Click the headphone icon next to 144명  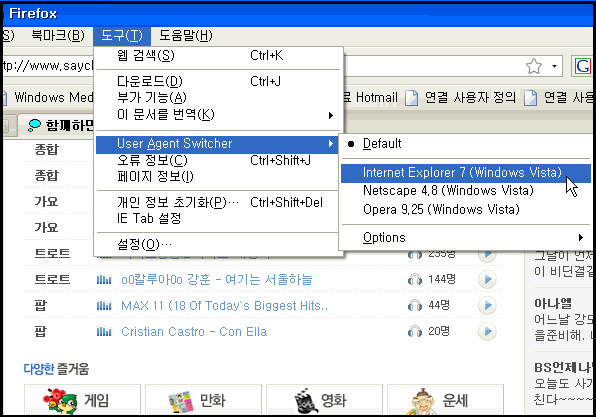click(415, 280)
